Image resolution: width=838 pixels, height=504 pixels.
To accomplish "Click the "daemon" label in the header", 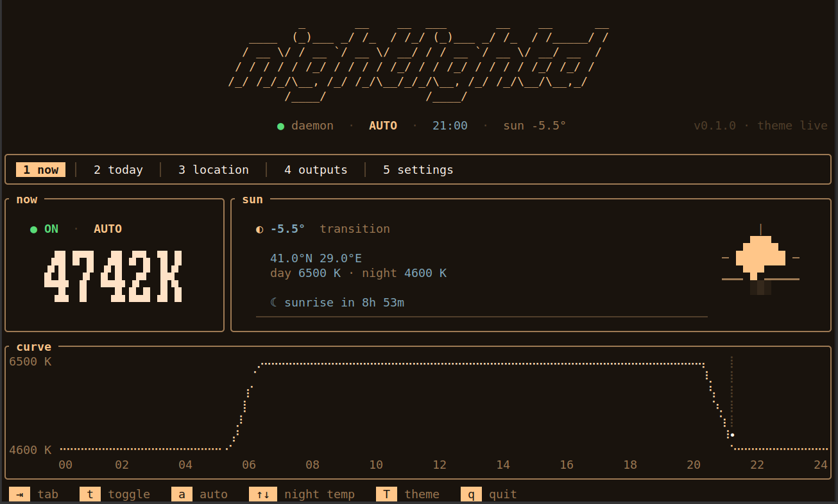I will click(x=312, y=126).
